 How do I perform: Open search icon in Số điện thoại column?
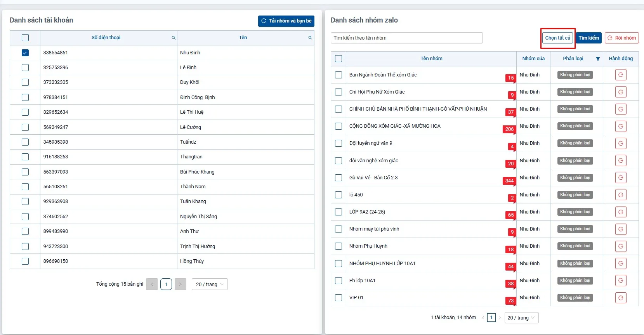click(x=174, y=38)
